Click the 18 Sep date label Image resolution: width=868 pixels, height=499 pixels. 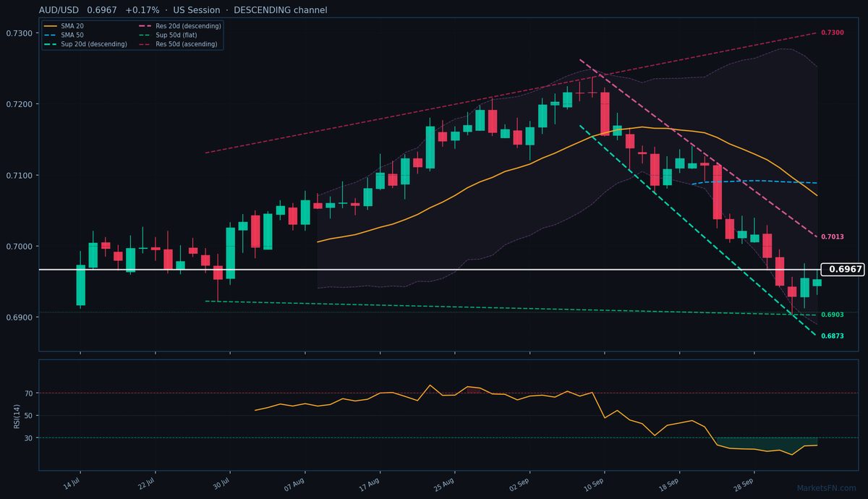(x=669, y=484)
